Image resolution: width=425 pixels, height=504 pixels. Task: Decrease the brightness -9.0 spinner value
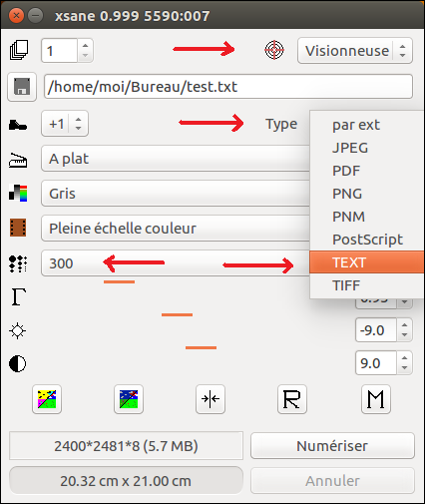[x=404, y=335]
